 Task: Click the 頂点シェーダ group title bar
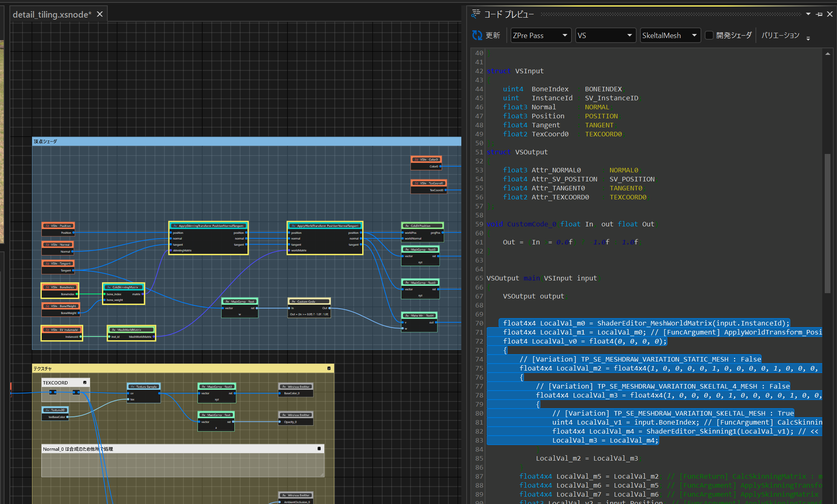click(x=247, y=141)
